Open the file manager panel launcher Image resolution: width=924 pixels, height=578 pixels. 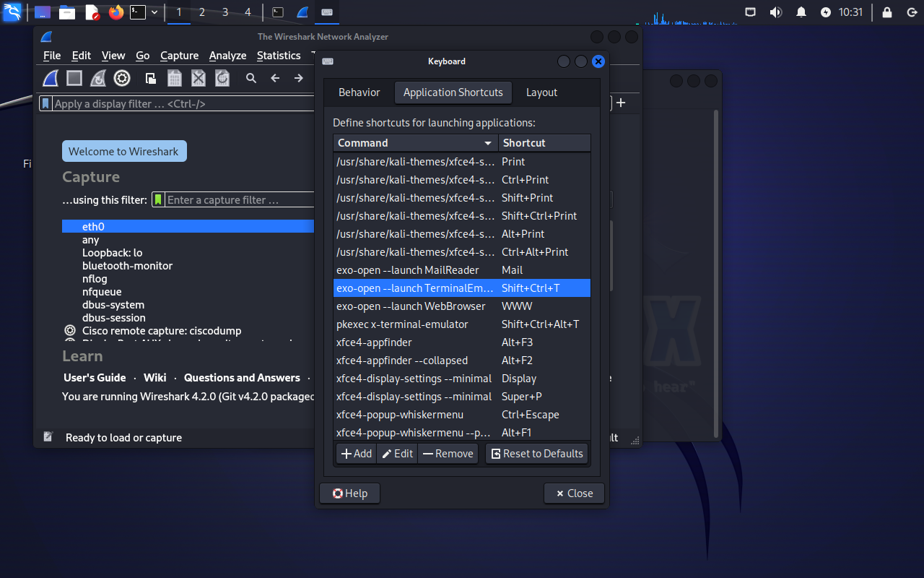click(x=67, y=12)
